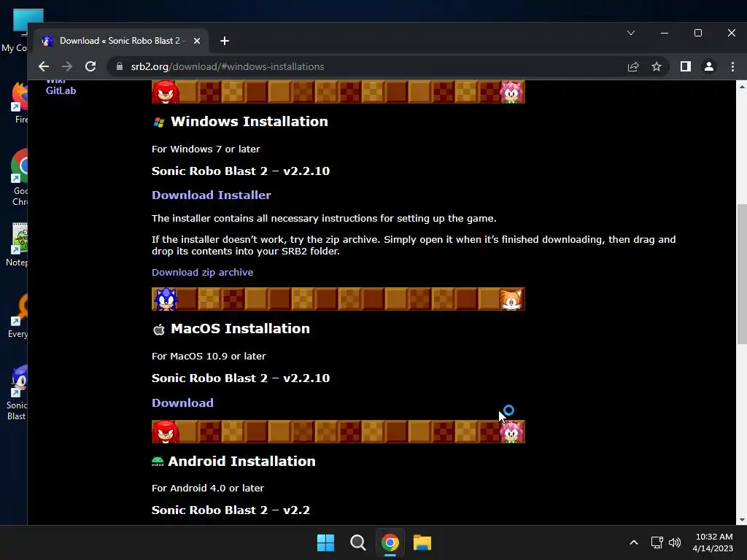
Task: Click 'Sonic Robo Blast 2 – v2.2' Android text
Action: pos(231,510)
